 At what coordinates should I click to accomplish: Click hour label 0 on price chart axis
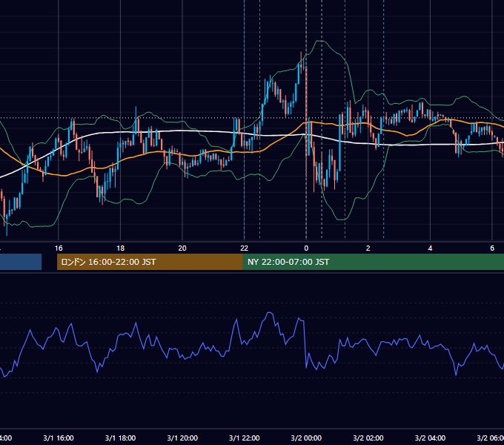(x=306, y=248)
